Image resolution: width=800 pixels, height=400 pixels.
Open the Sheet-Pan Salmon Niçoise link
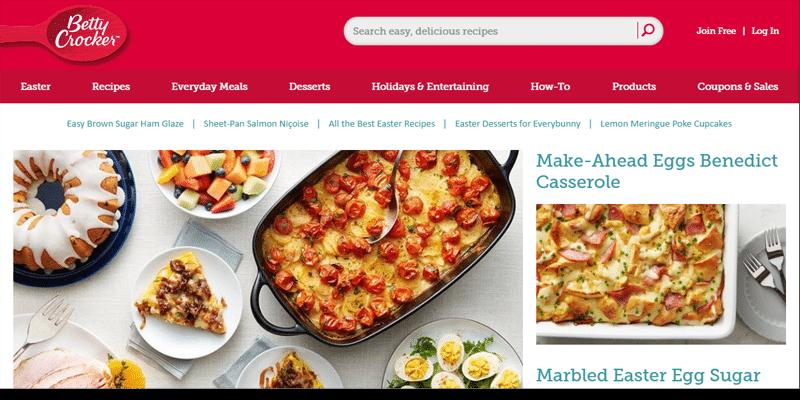pyautogui.click(x=256, y=124)
